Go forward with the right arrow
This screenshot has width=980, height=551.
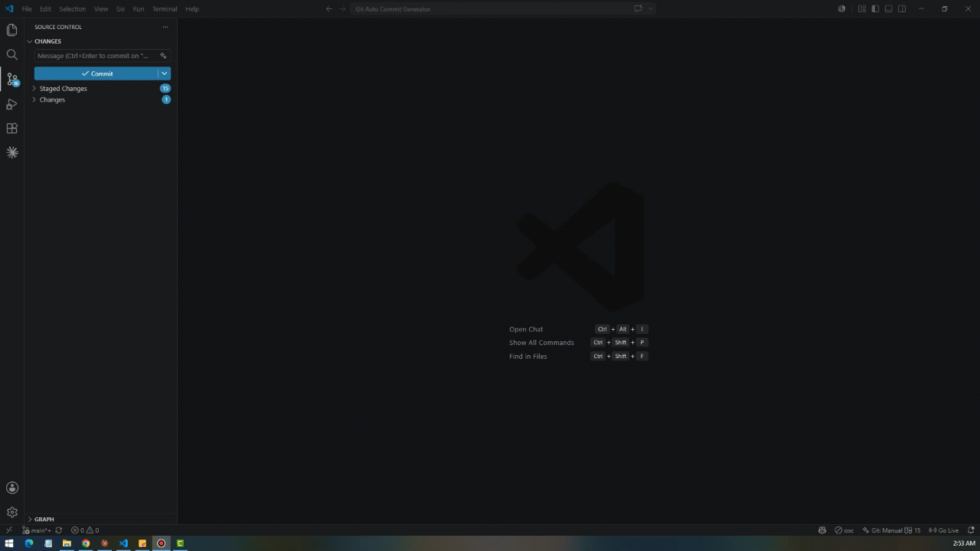(x=342, y=9)
